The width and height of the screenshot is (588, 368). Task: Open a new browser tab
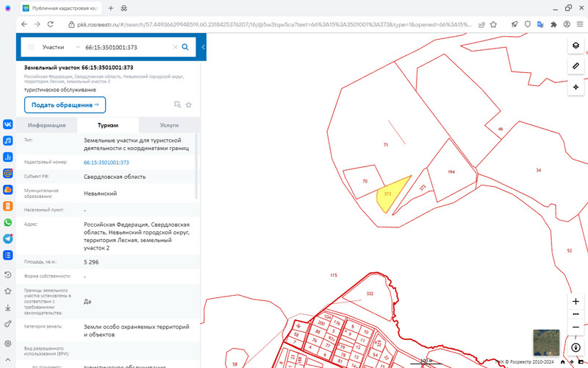coord(111,8)
